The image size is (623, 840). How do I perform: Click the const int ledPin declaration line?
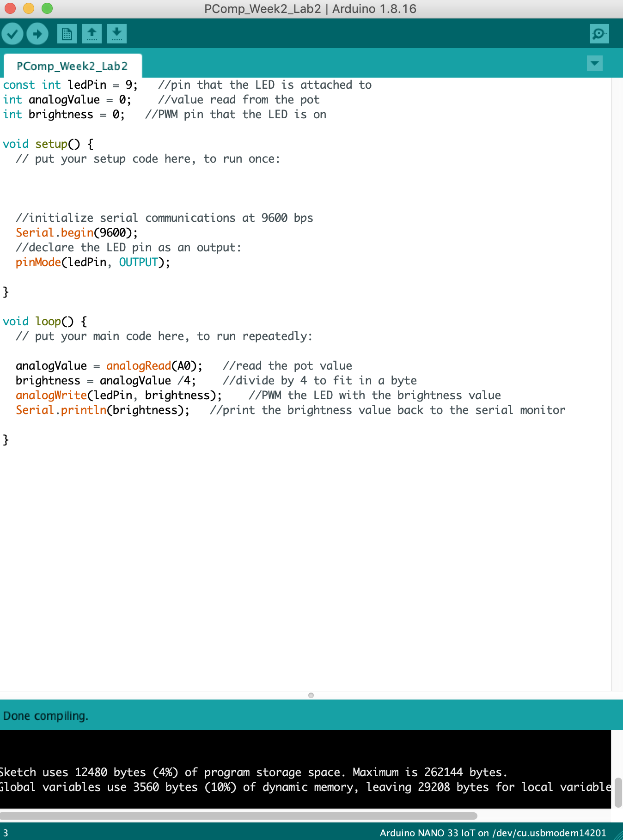(x=70, y=85)
